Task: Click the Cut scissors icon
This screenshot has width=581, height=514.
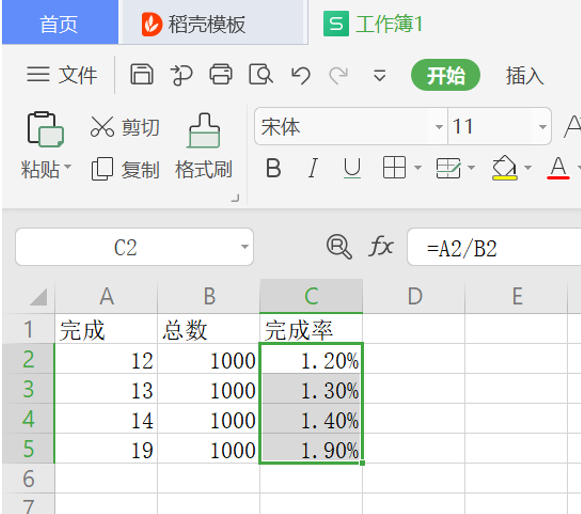Action: 102,127
